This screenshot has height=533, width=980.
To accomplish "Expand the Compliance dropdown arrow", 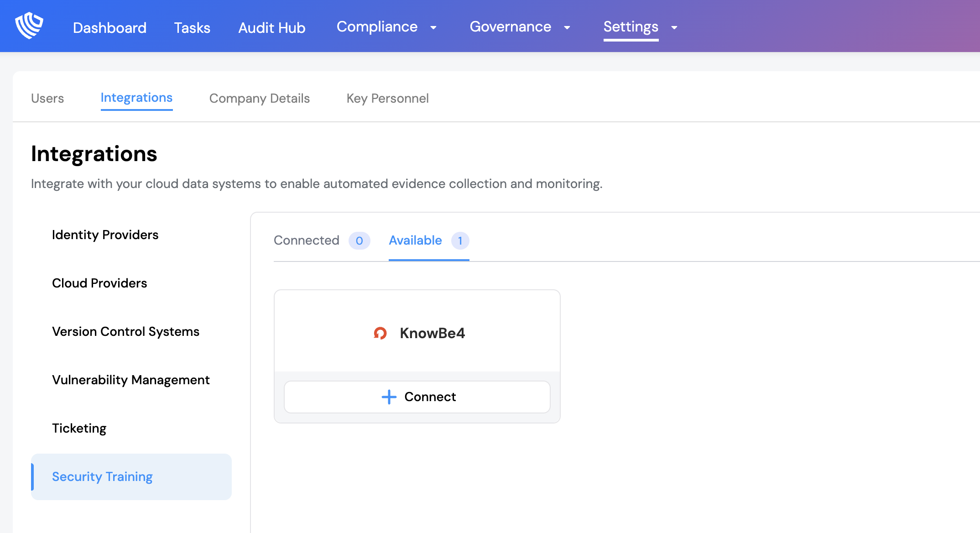I will click(x=433, y=28).
